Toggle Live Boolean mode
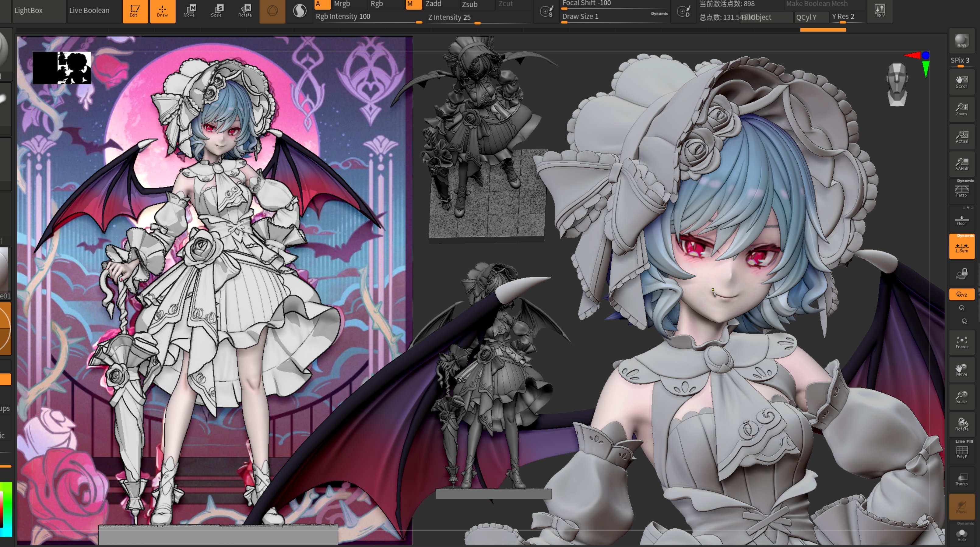Screen dimensions: 980x547 [x=94, y=11]
